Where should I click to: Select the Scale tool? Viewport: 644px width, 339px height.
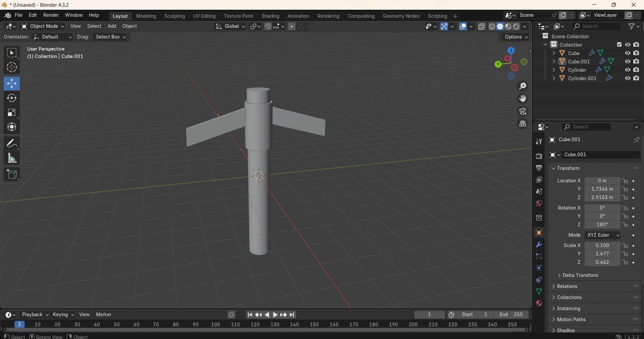pyautogui.click(x=12, y=113)
